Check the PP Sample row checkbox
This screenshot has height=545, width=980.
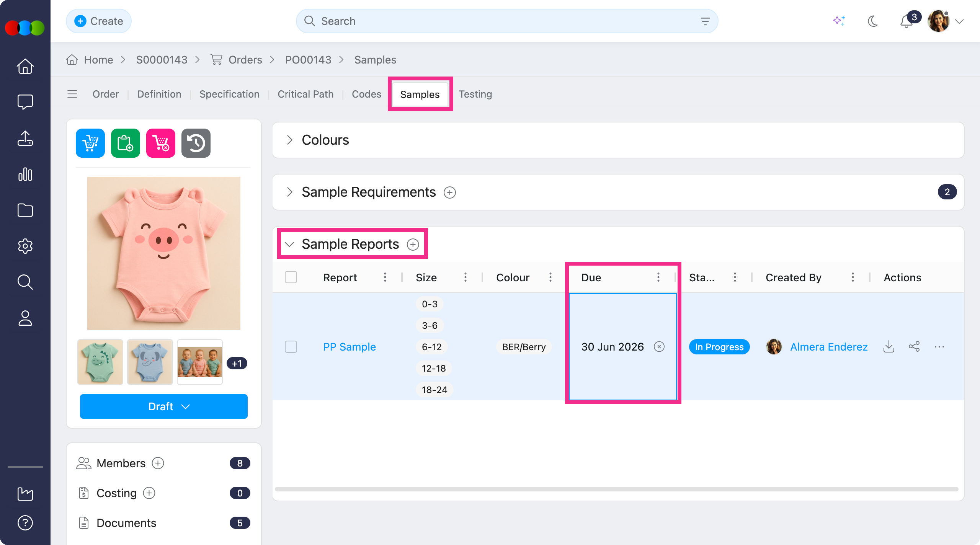[x=291, y=347]
